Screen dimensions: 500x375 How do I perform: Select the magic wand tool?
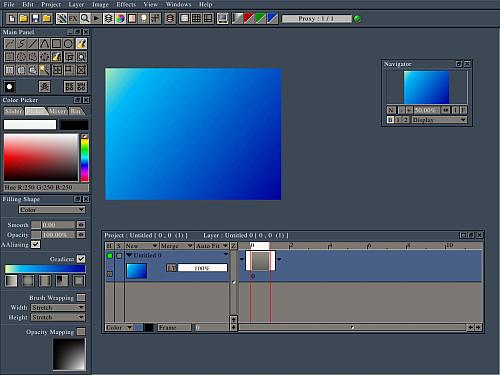point(44,70)
